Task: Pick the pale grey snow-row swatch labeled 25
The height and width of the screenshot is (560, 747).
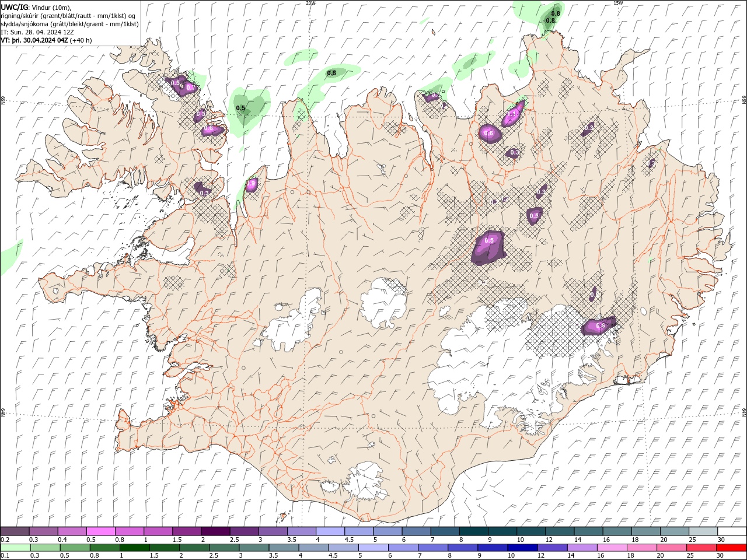Action: 703,531
